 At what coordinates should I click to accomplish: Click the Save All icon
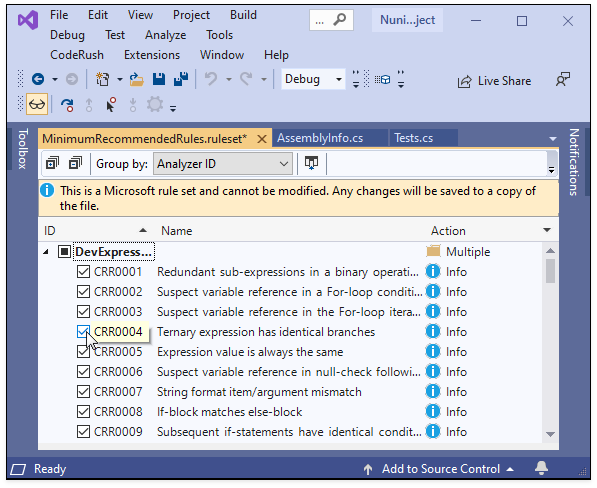pos(180,79)
